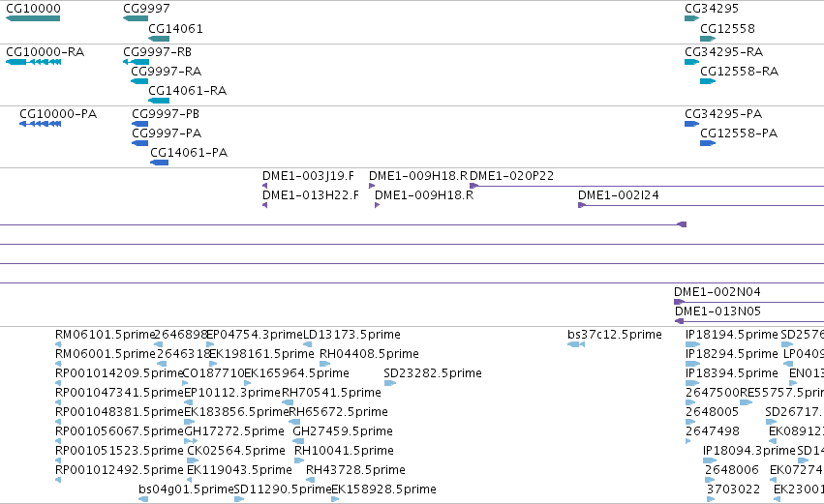Click the EK119043.5prime EST label

coord(239,470)
